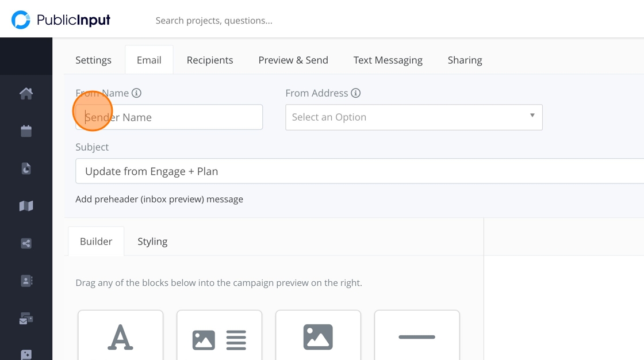The width and height of the screenshot is (644, 360).
Task: Switch to the Recipients tab
Action: click(210, 60)
